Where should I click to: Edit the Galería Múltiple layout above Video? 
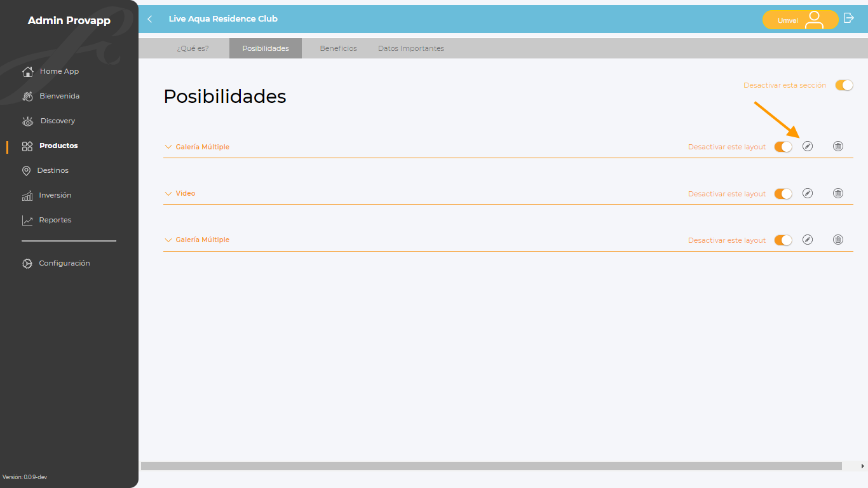click(808, 146)
